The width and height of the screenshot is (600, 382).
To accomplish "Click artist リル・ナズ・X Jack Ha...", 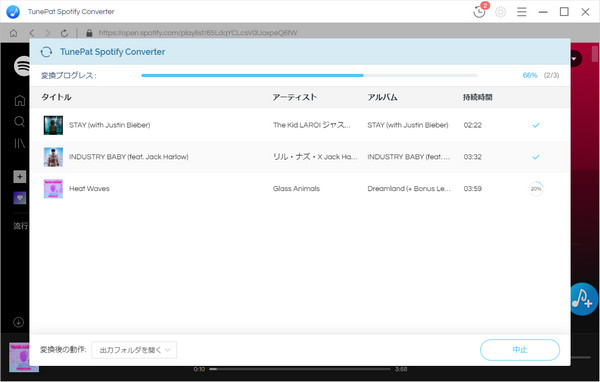I will coord(315,157).
